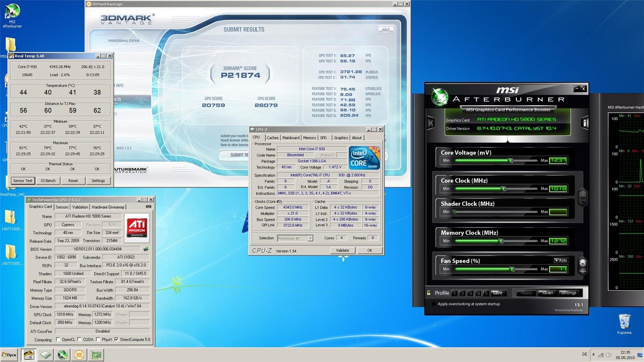Open Settings in MSI Afterburner

568,293
